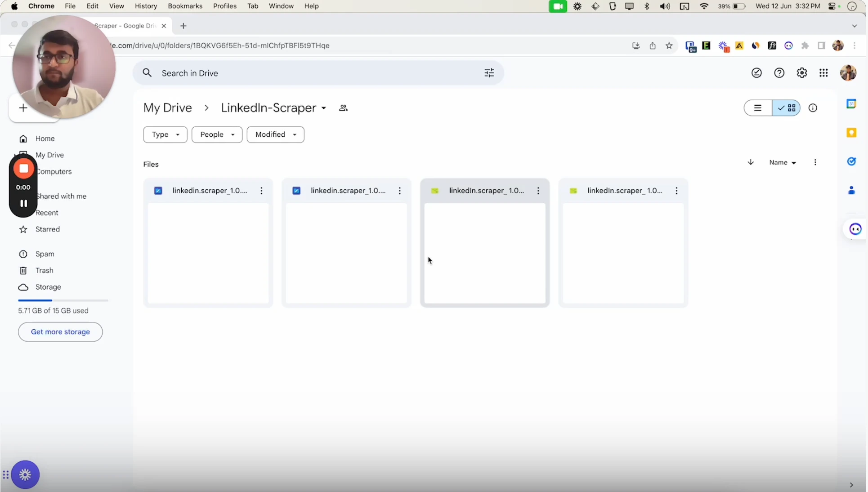This screenshot has height=492, width=868.
Task: Open more actions for first linkedin.scraper file
Action: pos(261,191)
